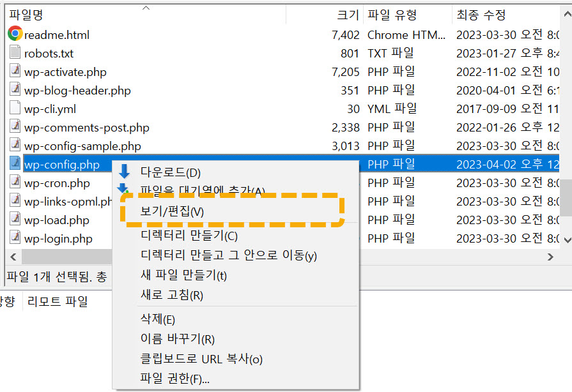The height and width of the screenshot is (392, 572).
Task: Select the wp-config-sample.php file name
Action: point(82,146)
